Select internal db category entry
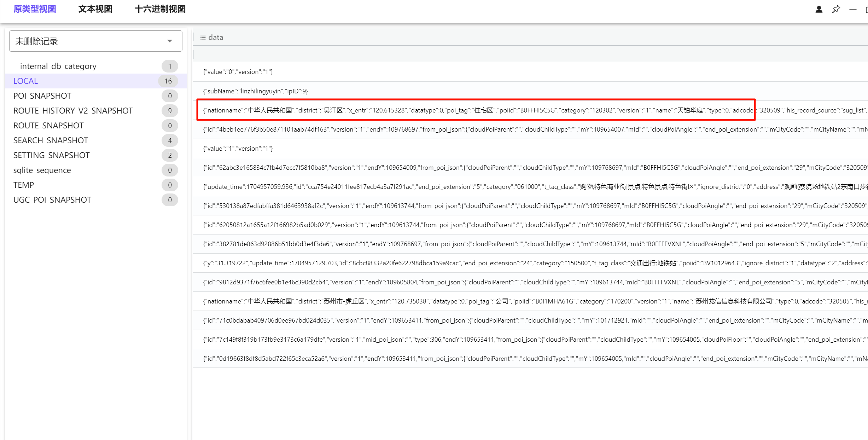This screenshot has width=868, height=440. pos(58,66)
